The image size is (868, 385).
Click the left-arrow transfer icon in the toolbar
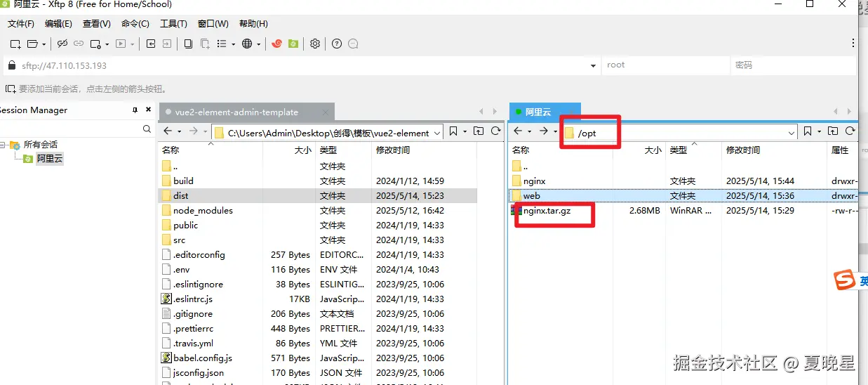click(151, 44)
